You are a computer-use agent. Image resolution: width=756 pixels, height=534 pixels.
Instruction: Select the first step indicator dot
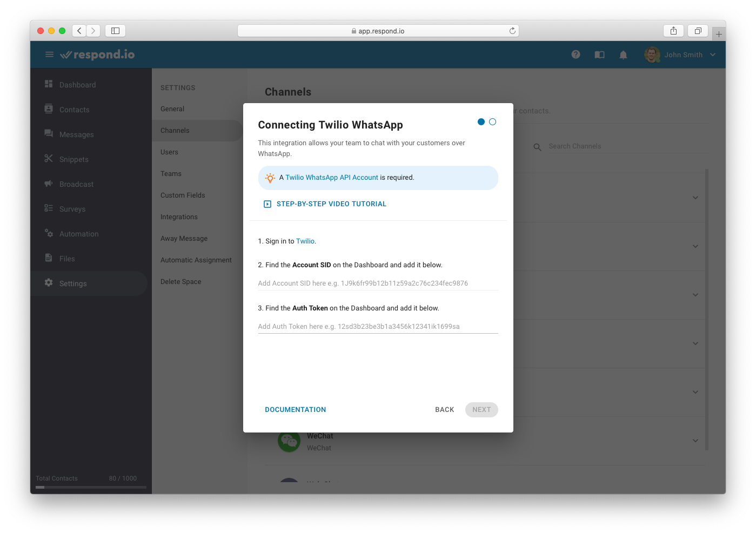pyautogui.click(x=481, y=122)
